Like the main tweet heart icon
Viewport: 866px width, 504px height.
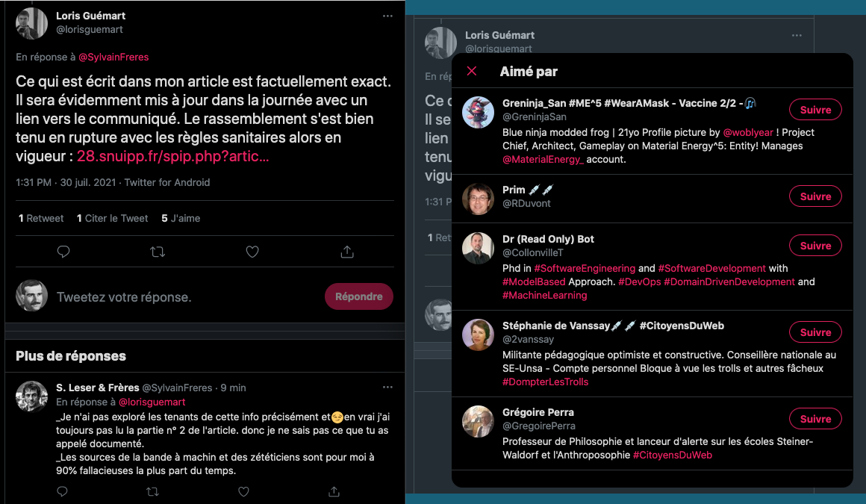click(252, 252)
